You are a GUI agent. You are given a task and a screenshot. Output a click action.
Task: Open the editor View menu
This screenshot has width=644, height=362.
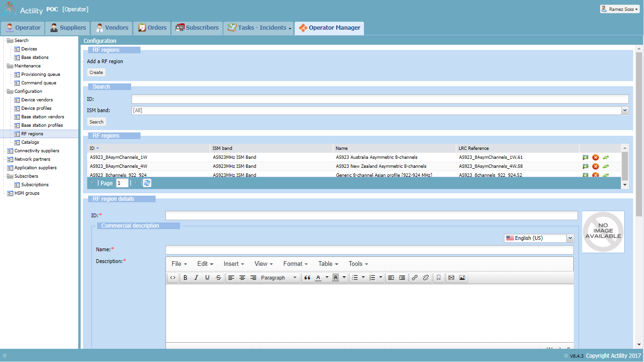point(264,263)
